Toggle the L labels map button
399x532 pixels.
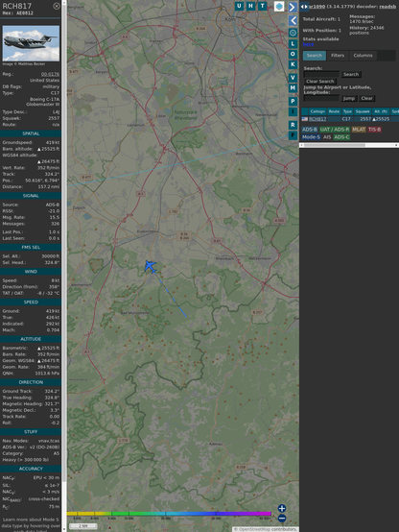click(x=293, y=44)
